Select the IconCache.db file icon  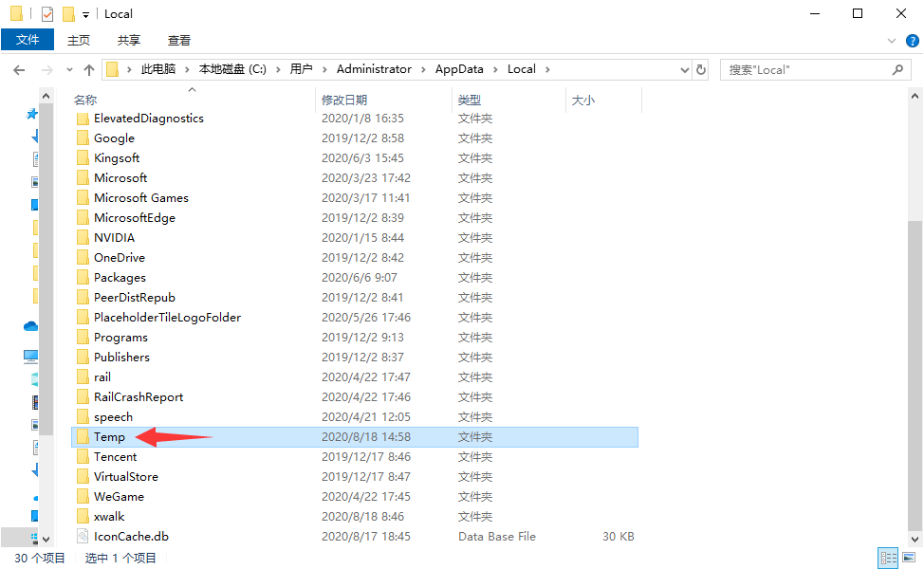pyautogui.click(x=83, y=537)
